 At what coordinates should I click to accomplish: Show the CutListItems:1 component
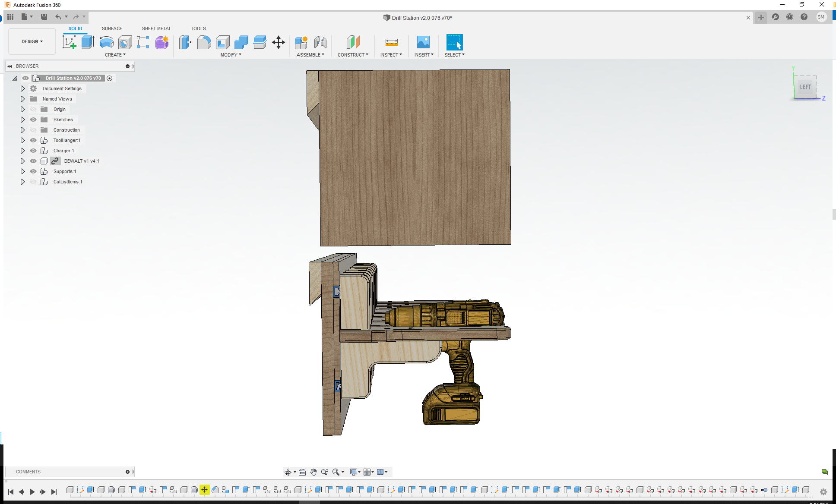pyautogui.click(x=33, y=182)
